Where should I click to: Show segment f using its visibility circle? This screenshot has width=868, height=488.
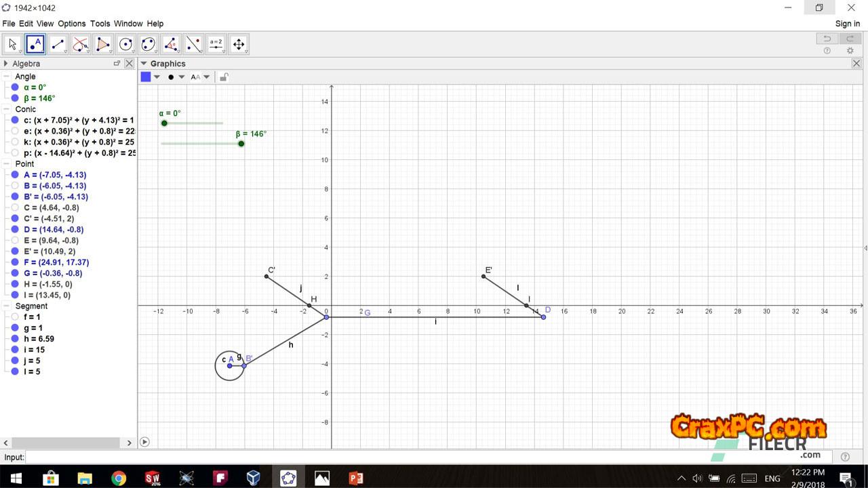[x=15, y=317]
